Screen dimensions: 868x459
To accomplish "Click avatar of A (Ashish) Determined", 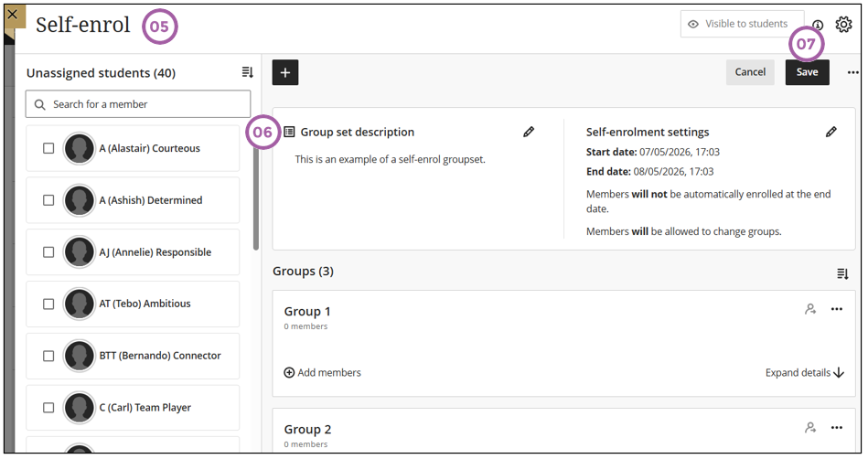I will coord(80,200).
